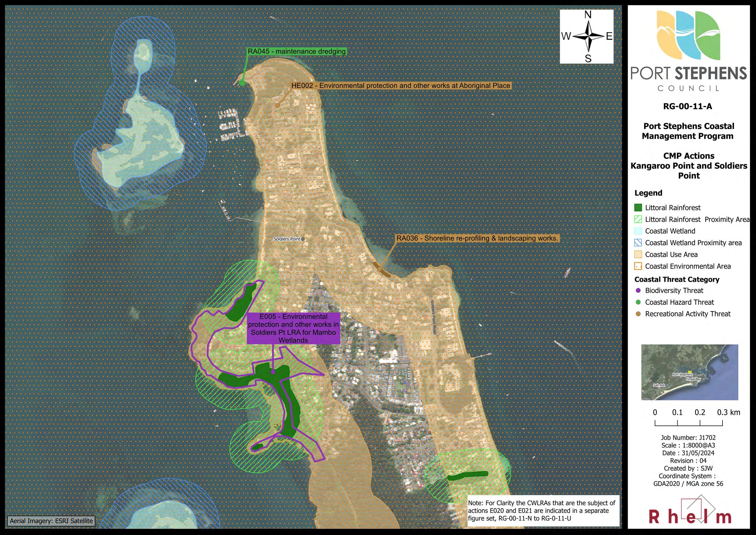Click the Coastal Wetland legend swatch
The height and width of the screenshot is (535, 756).
(x=638, y=231)
